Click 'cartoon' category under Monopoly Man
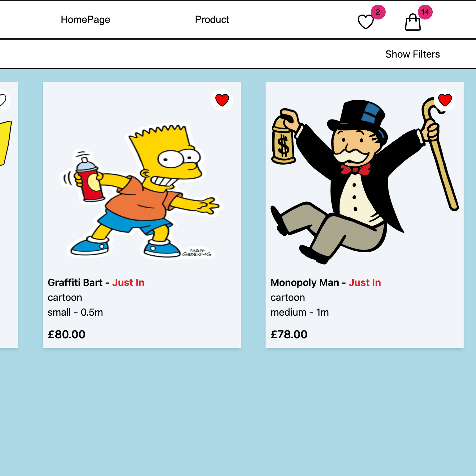The width and height of the screenshot is (476, 476). [x=288, y=297]
